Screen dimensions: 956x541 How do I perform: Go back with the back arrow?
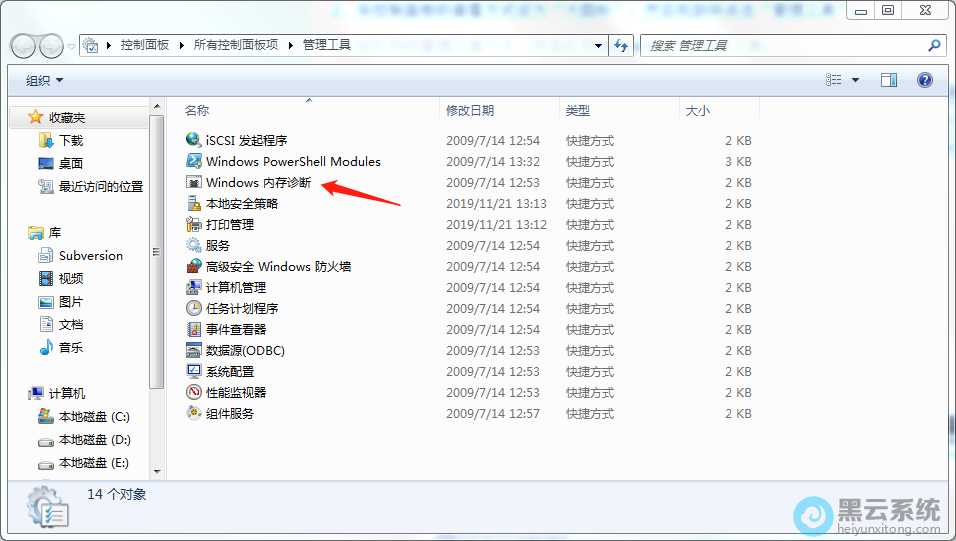pos(24,46)
